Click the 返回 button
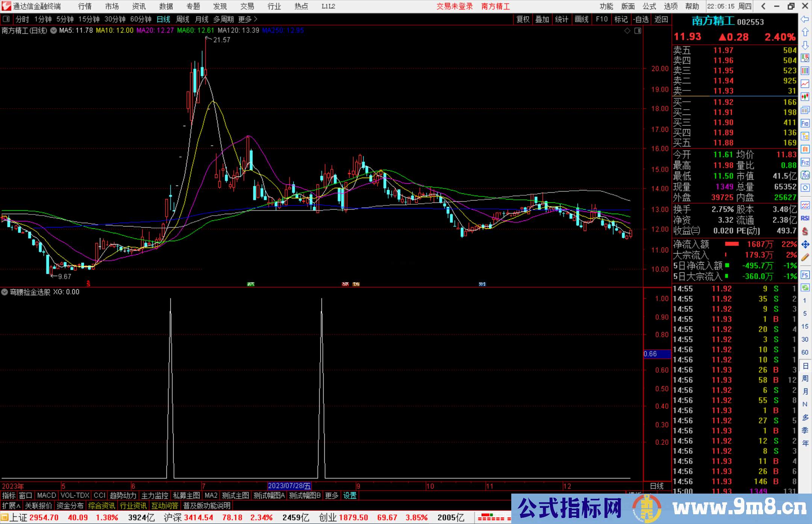 pos(661,19)
